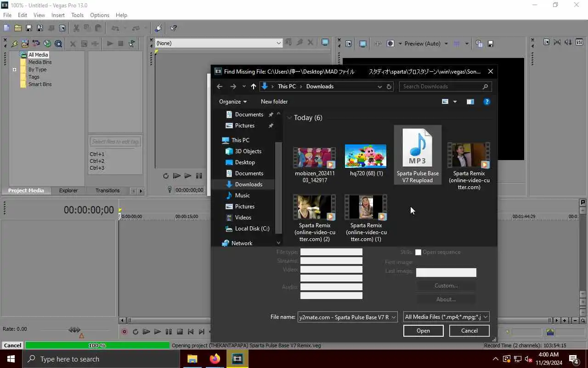Click the 100 % green progress bar
Viewport: 588px width, 368px height.
pos(97,345)
